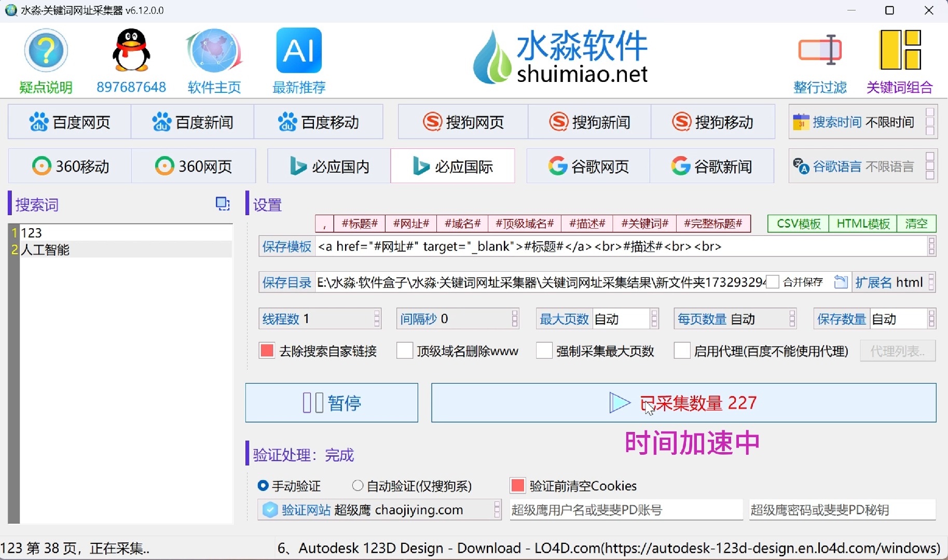
Task: Open the 关键词组合 tool icon
Action: [900, 61]
